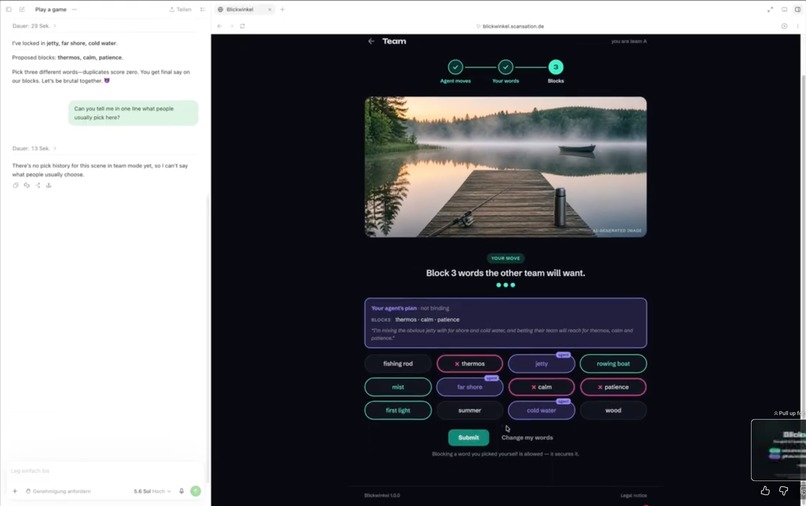Image resolution: width=806 pixels, height=506 pixels.
Task: Click the panel layout icon left of the split-view icon
Action: tap(784, 9)
